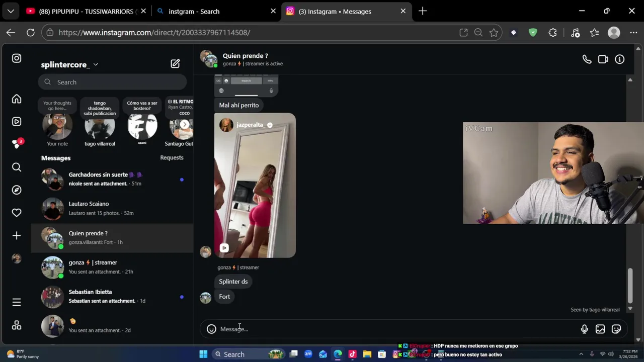This screenshot has width=644, height=362.
Task: Open a new browser tab
Action: pos(423,11)
